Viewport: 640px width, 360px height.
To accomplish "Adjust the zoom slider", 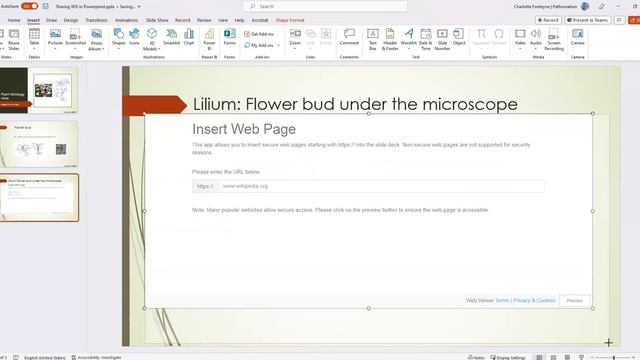I will click(613, 358).
